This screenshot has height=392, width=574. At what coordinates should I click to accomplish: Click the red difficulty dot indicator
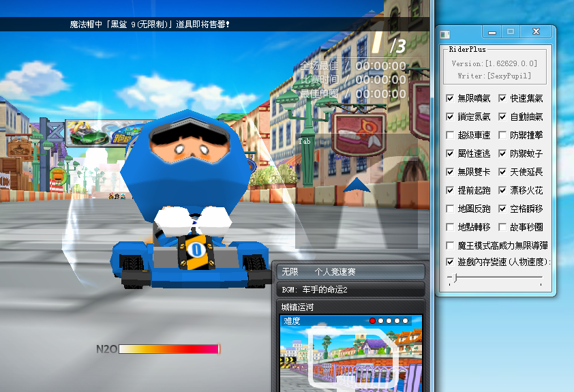tap(373, 321)
